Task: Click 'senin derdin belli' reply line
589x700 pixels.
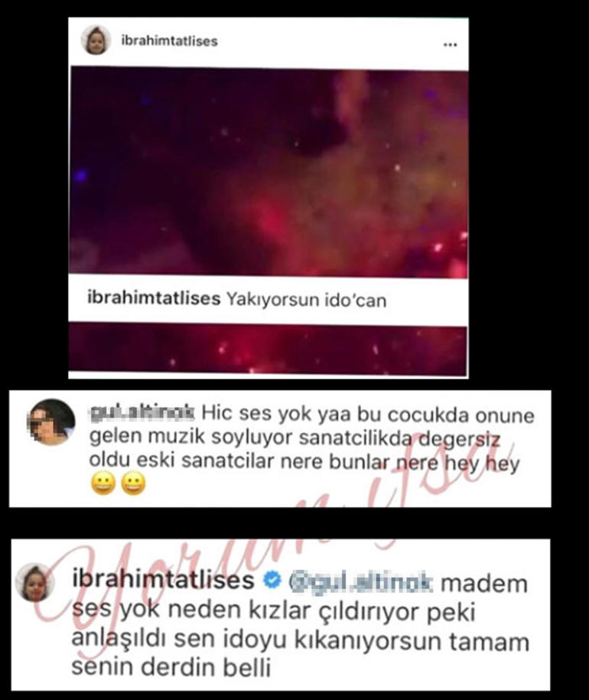Action: click(171, 667)
